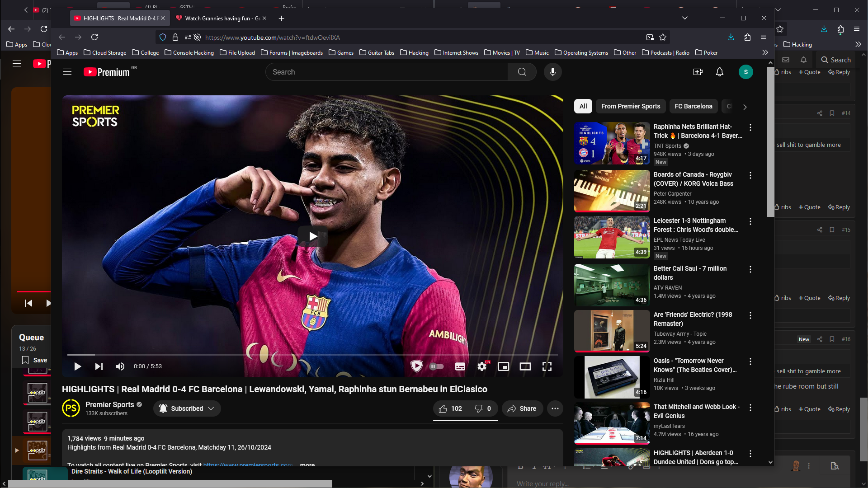Open Music bookmarks folder
Viewport: 868px width, 488px height.
(537, 53)
